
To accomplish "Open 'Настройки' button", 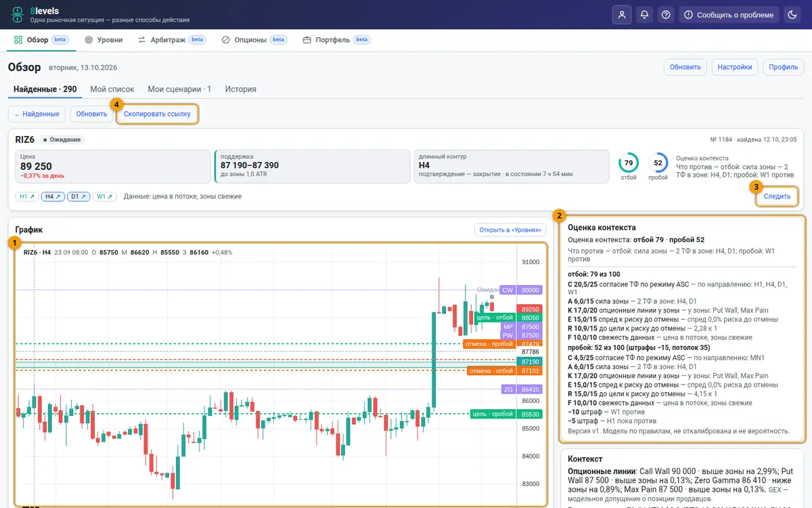I will tap(735, 67).
